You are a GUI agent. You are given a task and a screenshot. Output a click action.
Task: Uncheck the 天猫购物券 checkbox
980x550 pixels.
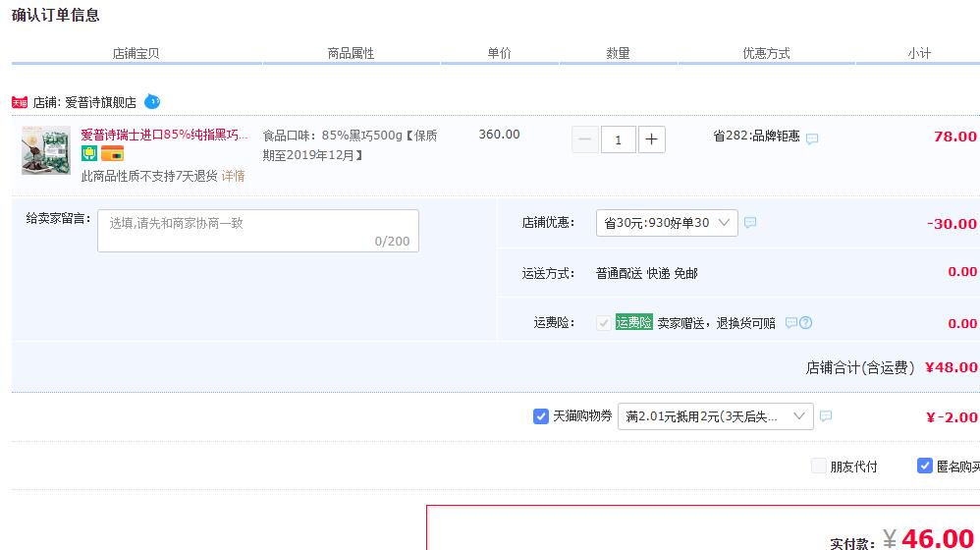pos(541,416)
